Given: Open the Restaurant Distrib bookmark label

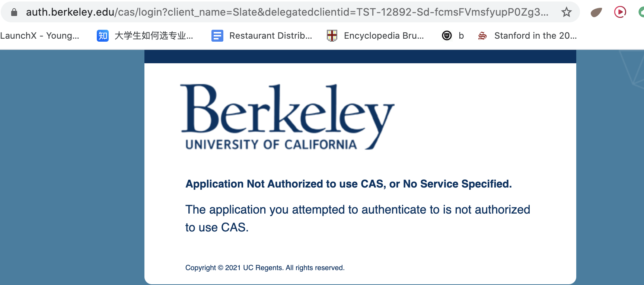Looking at the screenshot, I should (x=271, y=36).
